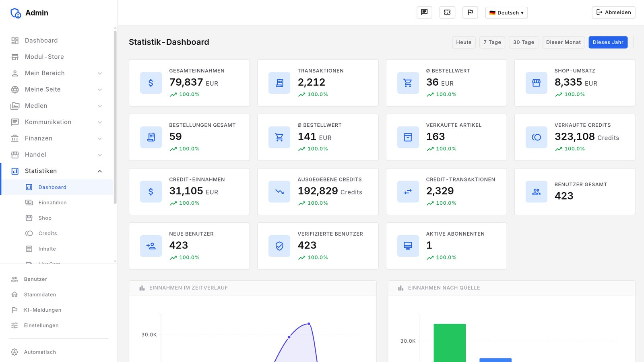Expand the Finanzen menu

[x=57, y=138]
